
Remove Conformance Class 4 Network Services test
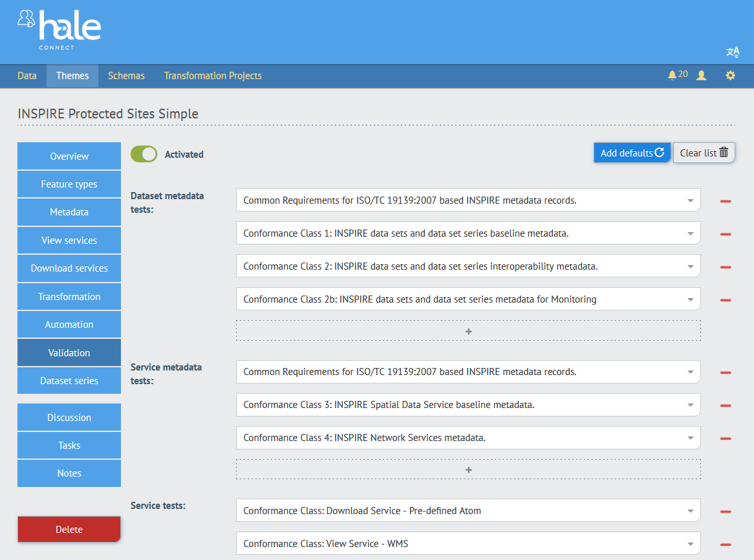click(726, 438)
